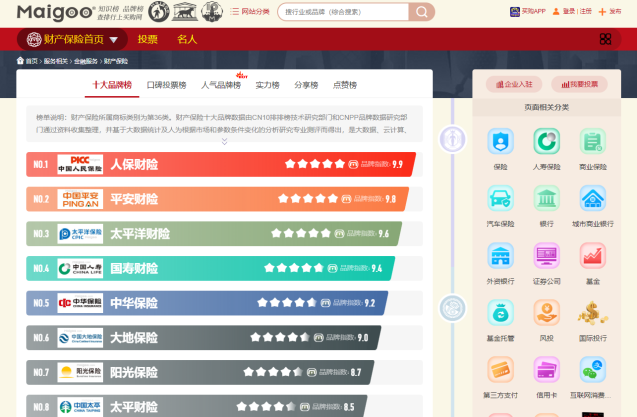Open the 太平财险 brand name

[x=134, y=407]
